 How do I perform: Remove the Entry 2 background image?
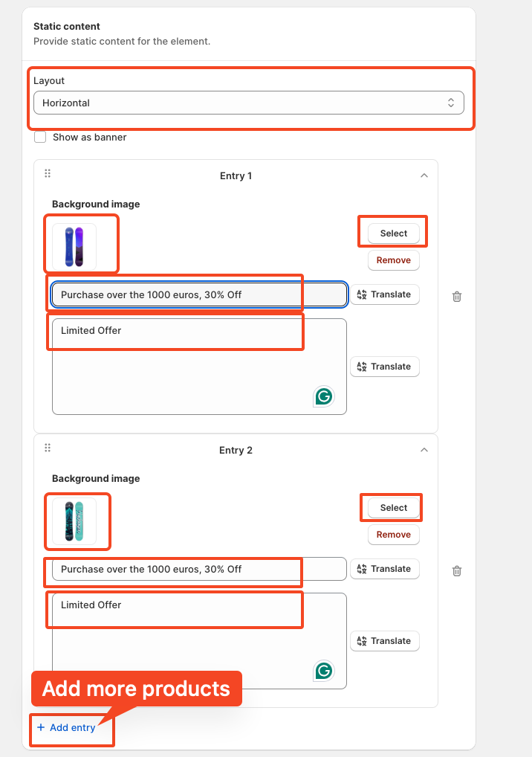click(x=394, y=535)
